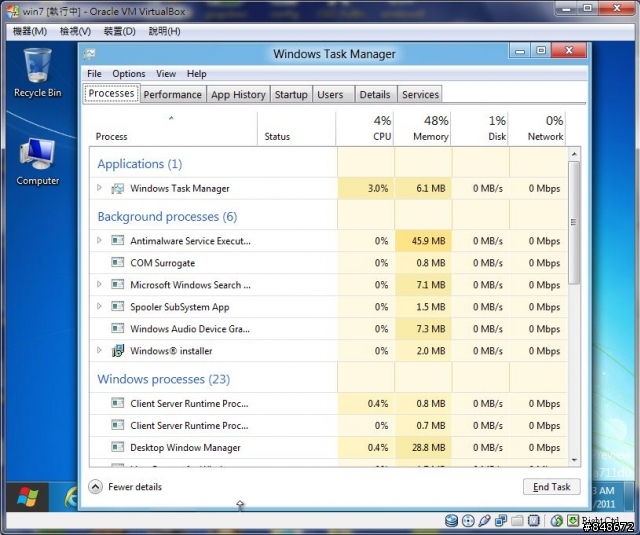The height and width of the screenshot is (535, 640).
Task: Sort by the Process column header
Action: tap(173, 129)
